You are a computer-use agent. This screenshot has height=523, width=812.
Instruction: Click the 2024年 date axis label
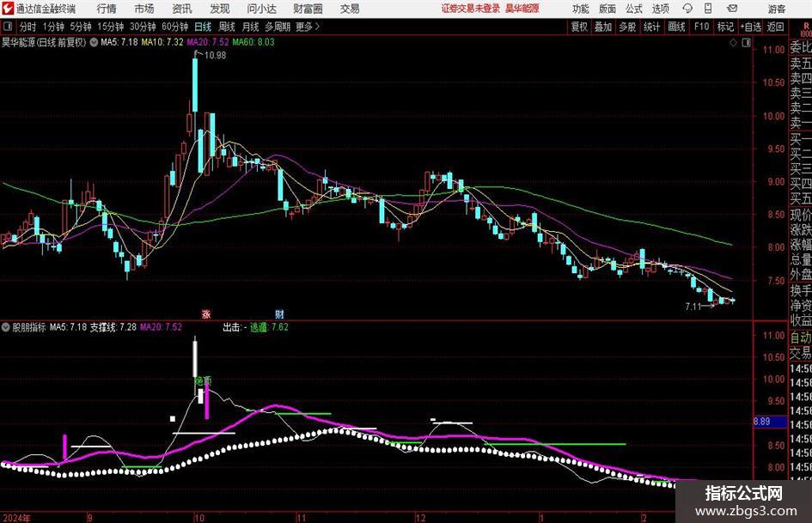[x=16, y=517]
